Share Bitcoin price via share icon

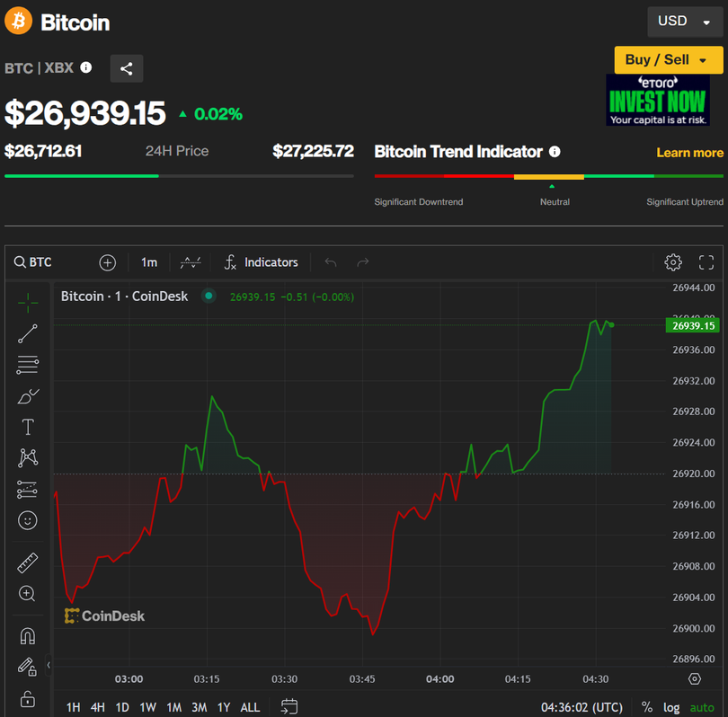pos(127,68)
